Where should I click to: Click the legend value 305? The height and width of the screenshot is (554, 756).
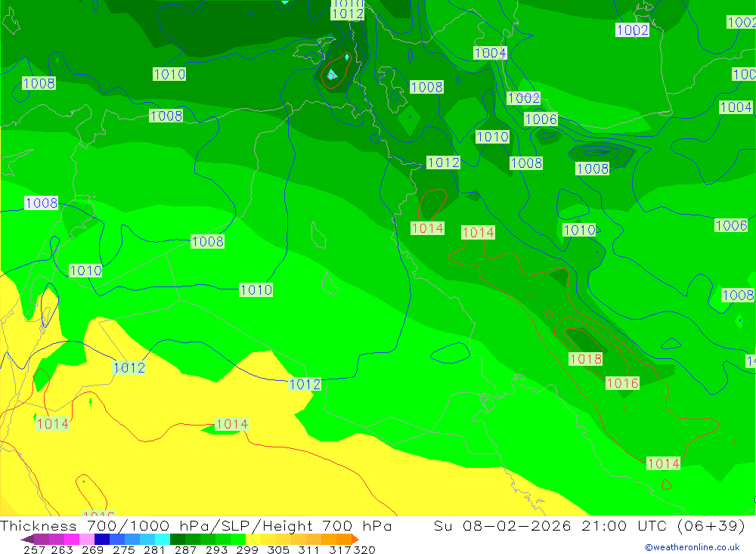278,549
